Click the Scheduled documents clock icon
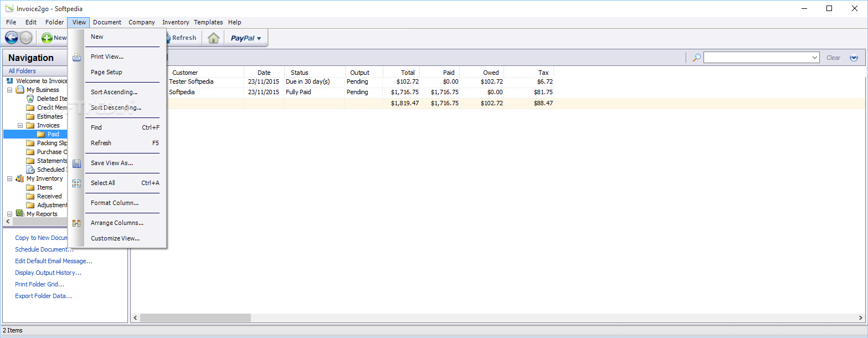 point(30,170)
